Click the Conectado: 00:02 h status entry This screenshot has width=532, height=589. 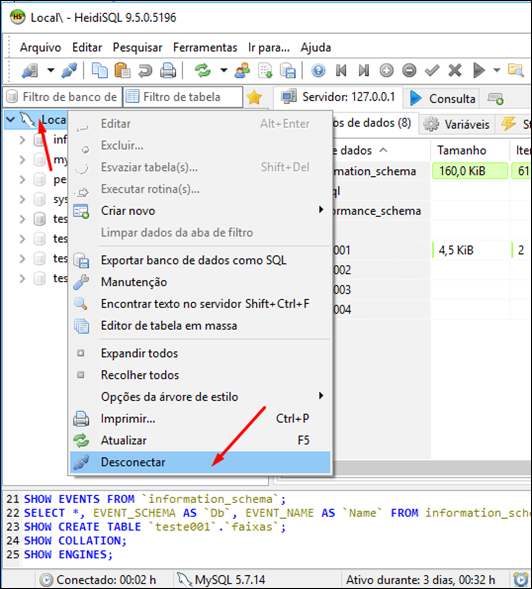pos(98,580)
